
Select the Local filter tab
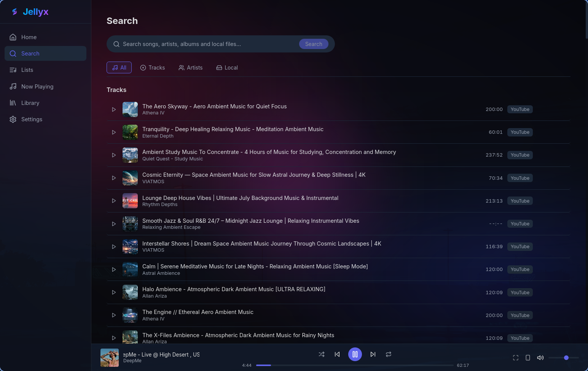pyautogui.click(x=227, y=68)
